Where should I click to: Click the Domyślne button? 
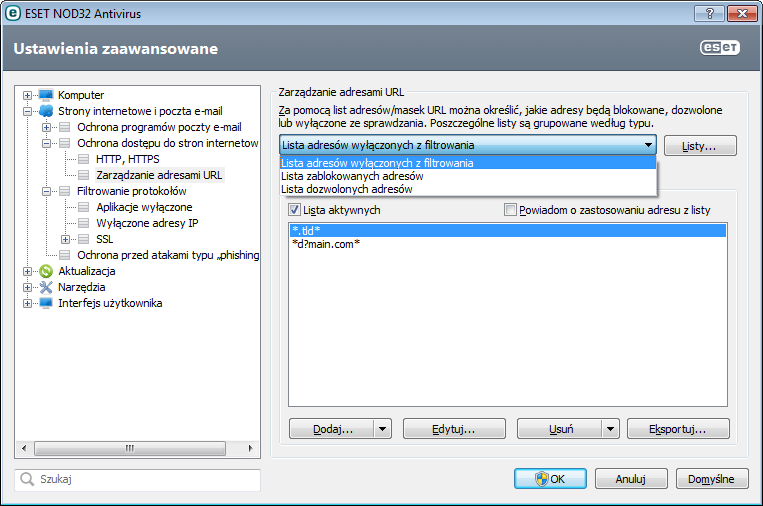point(712,479)
